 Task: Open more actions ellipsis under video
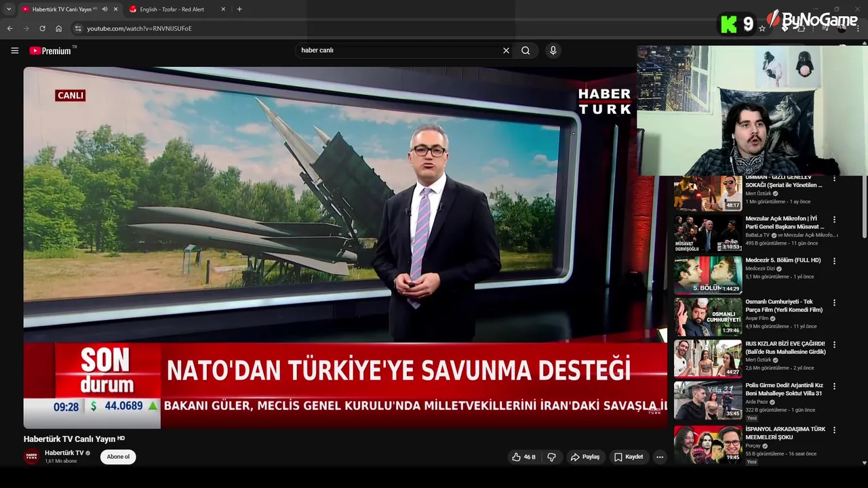click(660, 457)
